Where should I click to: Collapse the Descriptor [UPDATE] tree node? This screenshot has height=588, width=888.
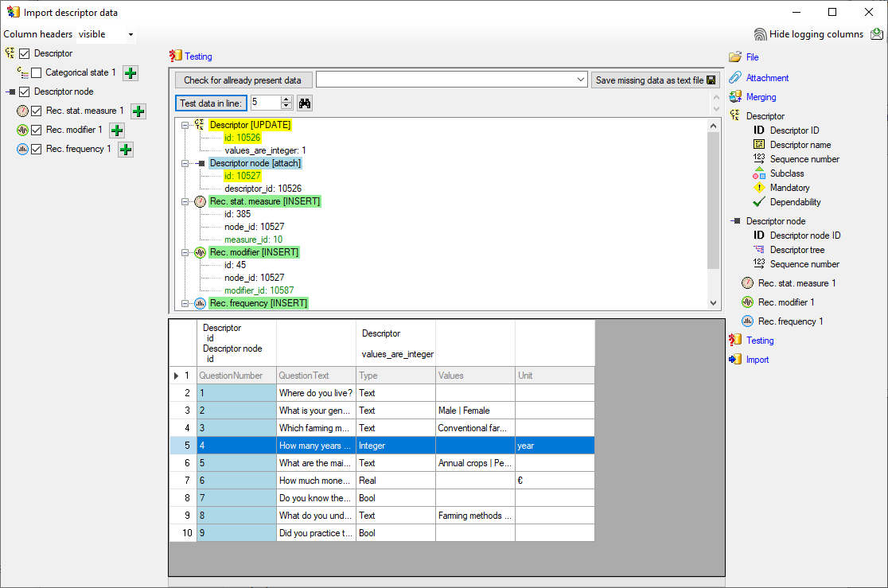coord(185,125)
